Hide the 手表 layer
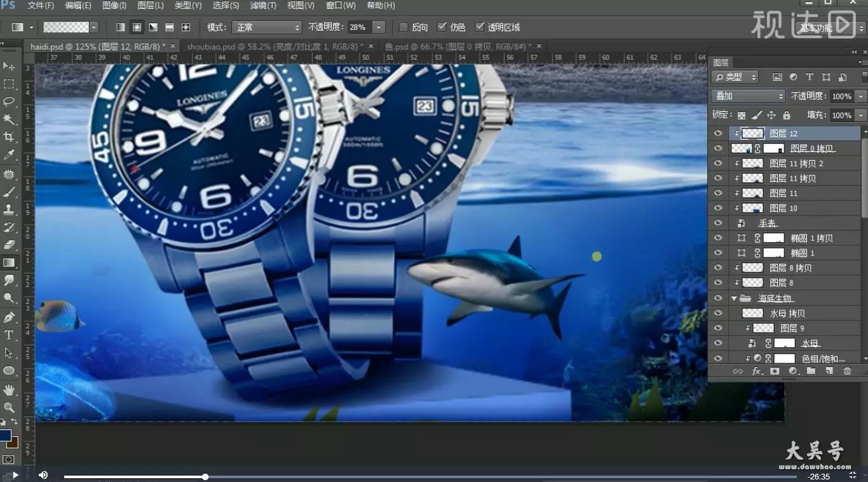The width and height of the screenshot is (868, 482). coord(718,223)
